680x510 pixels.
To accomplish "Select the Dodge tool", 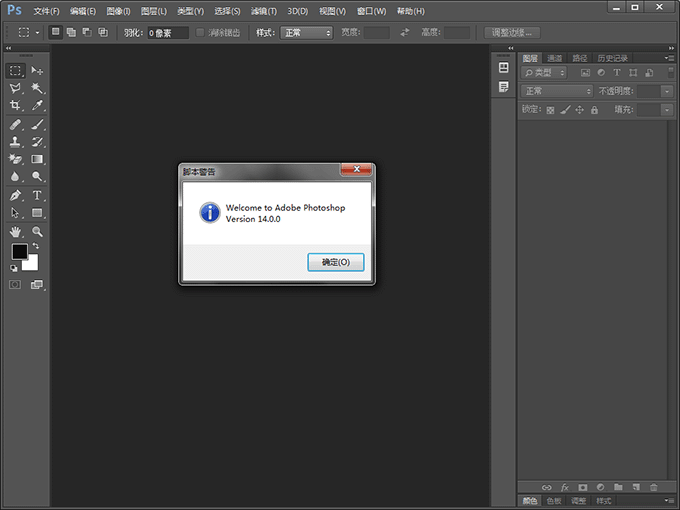I will coord(37,177).
